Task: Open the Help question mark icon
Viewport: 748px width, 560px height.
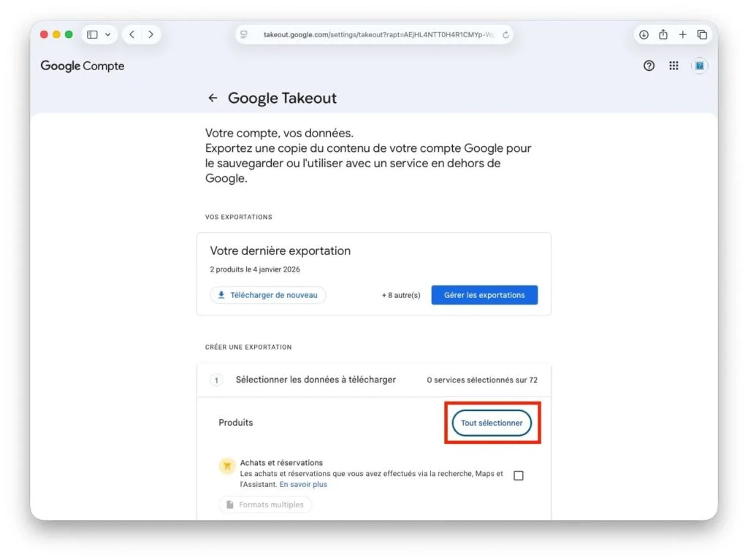Action: click(649, 66)
